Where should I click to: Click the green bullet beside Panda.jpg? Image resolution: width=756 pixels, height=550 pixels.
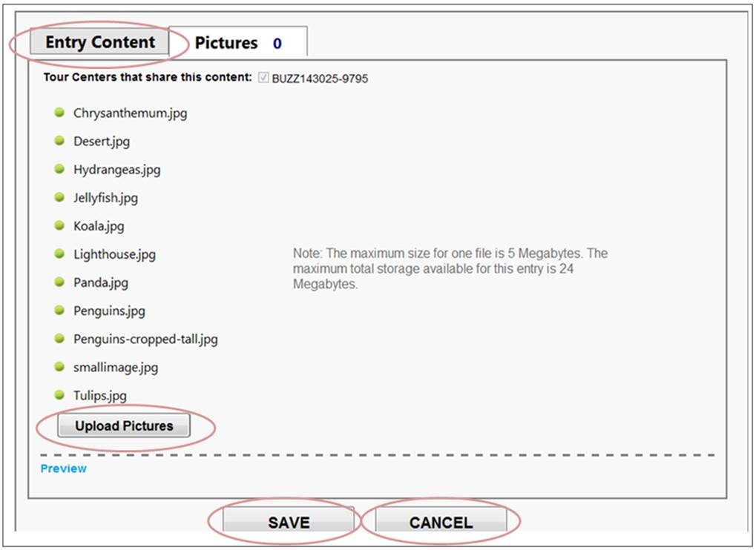[59, 282]
